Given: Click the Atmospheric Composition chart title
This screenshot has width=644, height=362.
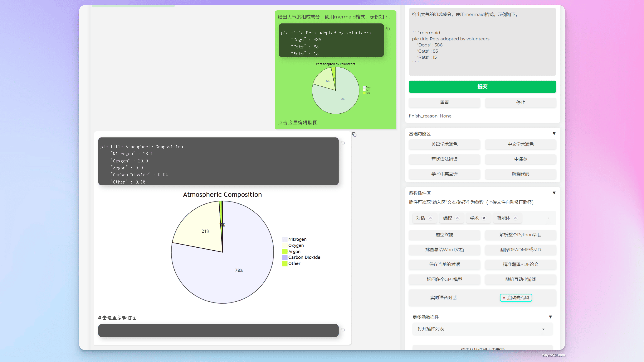Looking at the screenshot, I should 222,194.
